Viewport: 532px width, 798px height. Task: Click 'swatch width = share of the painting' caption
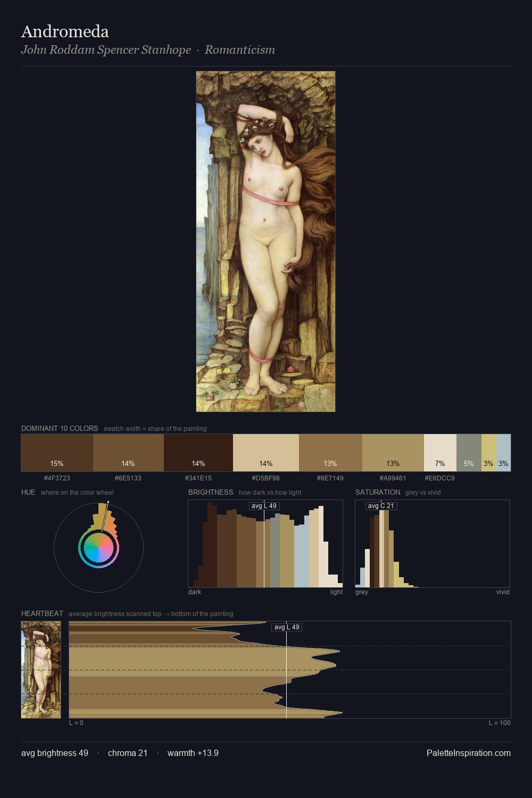pyautogui.click(x=155, y=429)
